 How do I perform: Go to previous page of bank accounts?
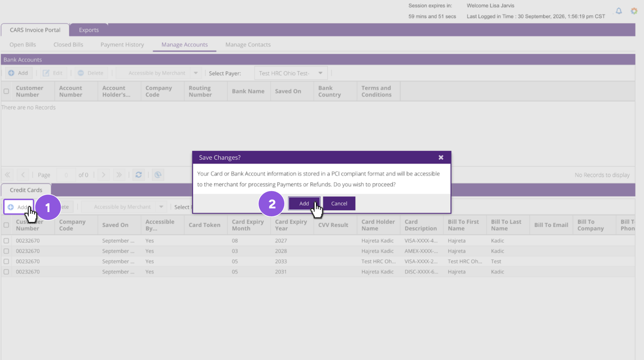coord(23,175)
